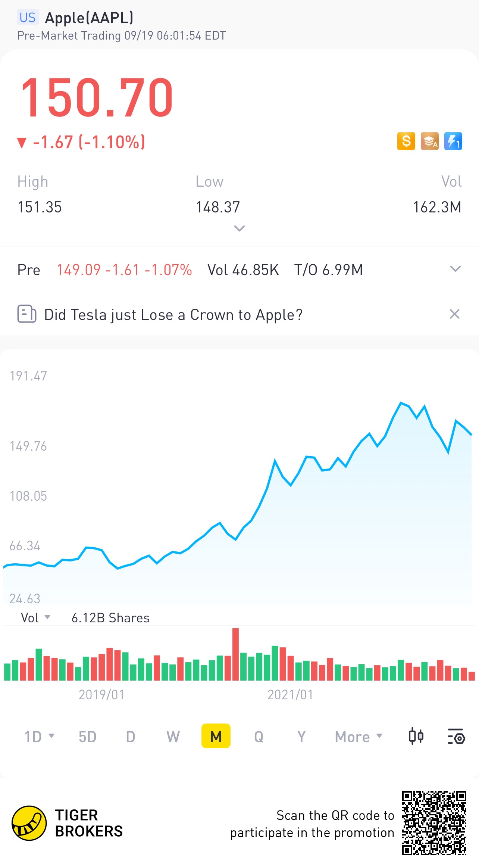Tap the news note icon beside the Tesla headline
Image resolution: width=479 pixels, height=868 pixels.
tap(26, 314)
